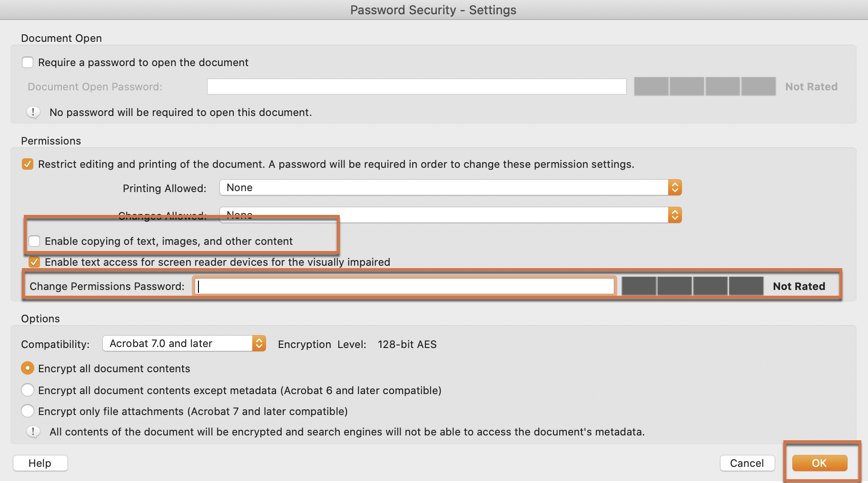Open the Printing Allowed dropdown
The width and height of the screenshot is (868, 483).
click(450, 187)
